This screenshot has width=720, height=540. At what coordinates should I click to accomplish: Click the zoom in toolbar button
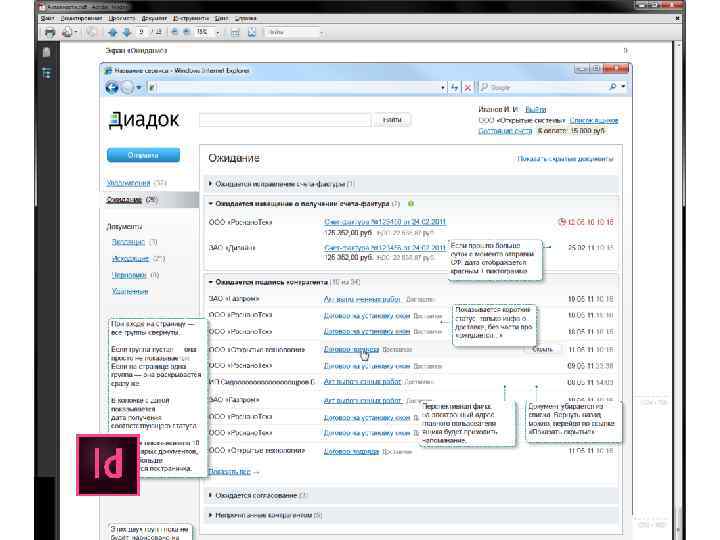(186, 32)
